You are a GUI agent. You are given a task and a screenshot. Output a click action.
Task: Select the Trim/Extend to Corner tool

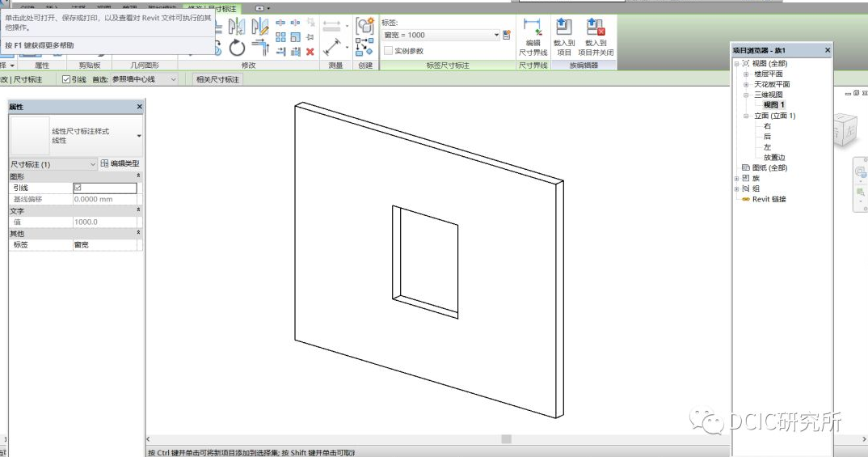point(261,48)
